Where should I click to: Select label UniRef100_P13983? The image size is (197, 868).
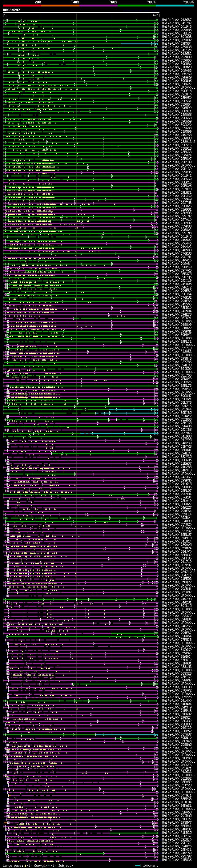pos(177,352)
